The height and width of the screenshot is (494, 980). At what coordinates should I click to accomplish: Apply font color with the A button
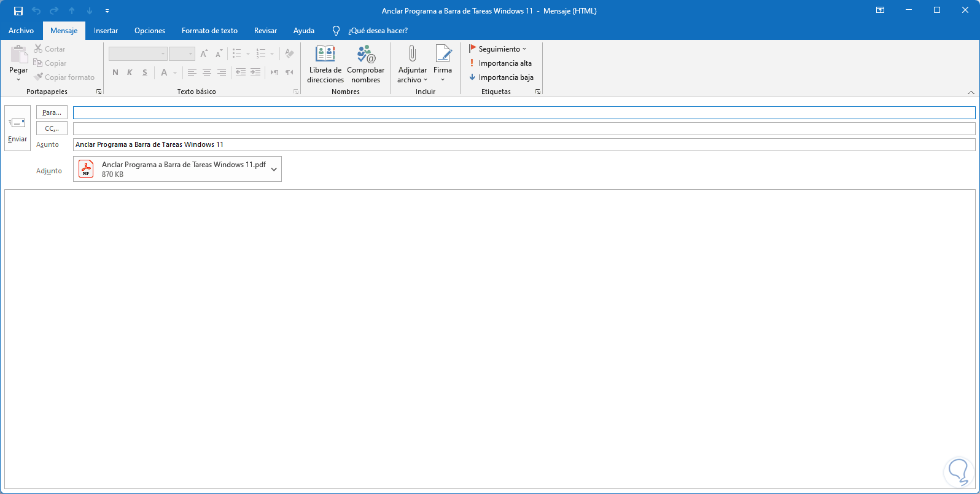click(164, 73)
